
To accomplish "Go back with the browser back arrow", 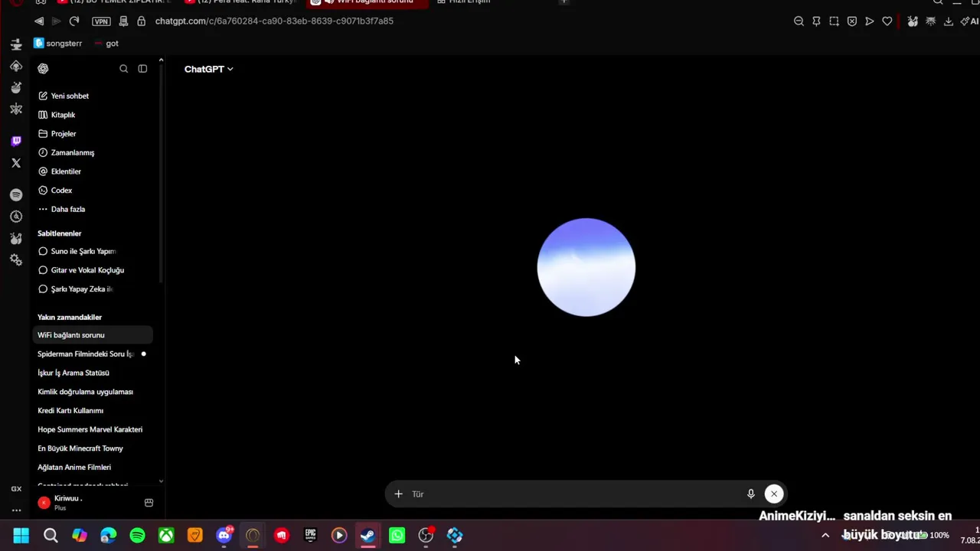I will [39, 21].
